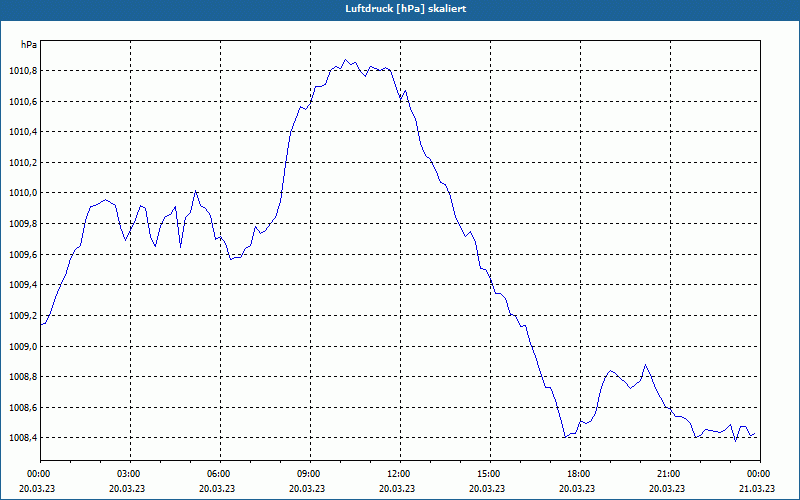
Task: Click the 18:00 time axis label
Action: tap(579, 474)
